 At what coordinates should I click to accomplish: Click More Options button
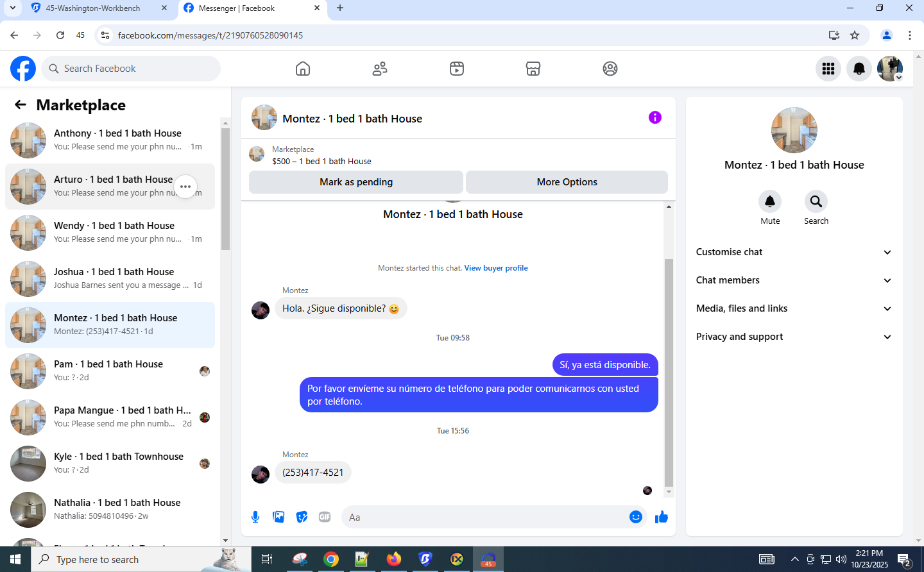coord(567,182)
